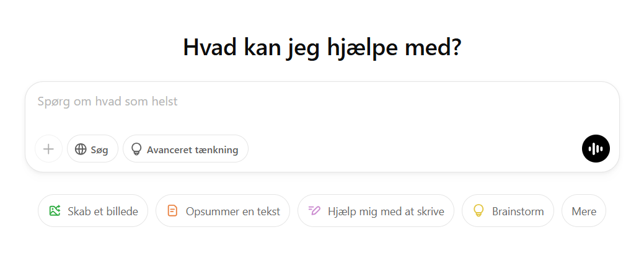
Task: Click the globe icon beside Søg
Action: pos(81,149)
